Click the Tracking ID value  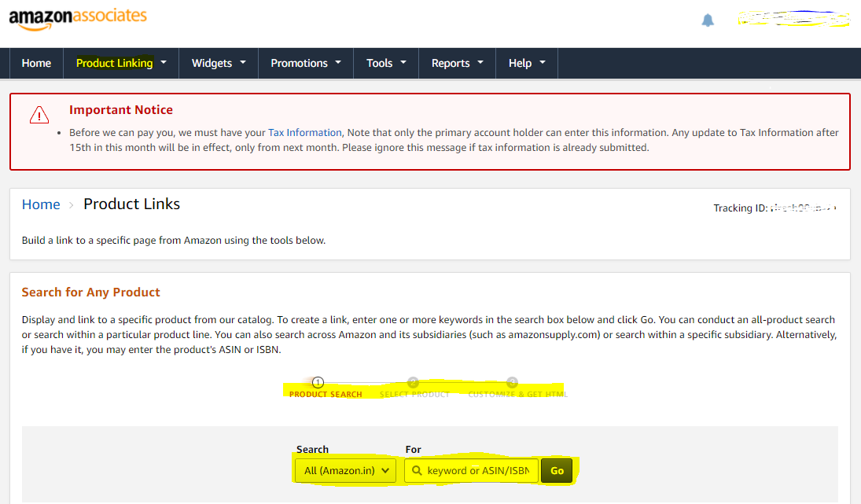(x=803, y=208)
